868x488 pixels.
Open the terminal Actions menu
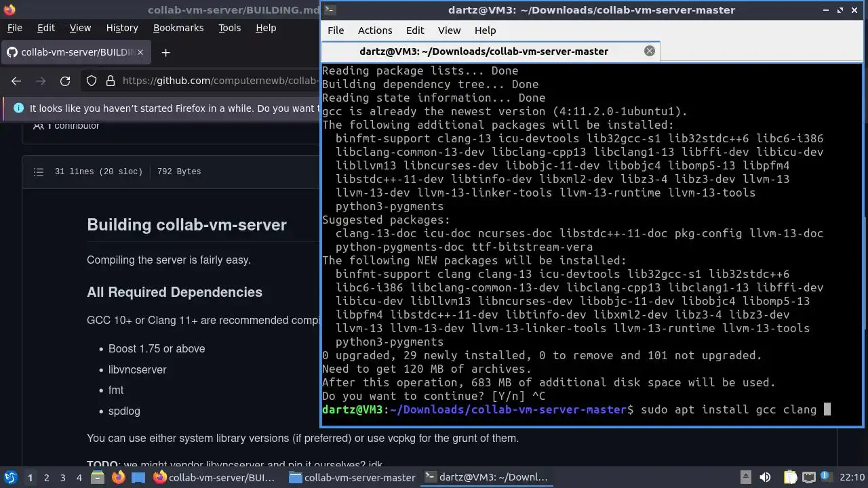375,30
